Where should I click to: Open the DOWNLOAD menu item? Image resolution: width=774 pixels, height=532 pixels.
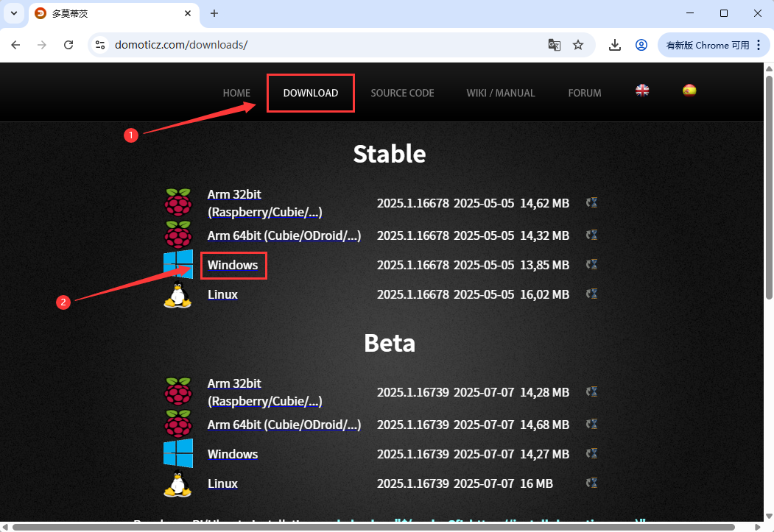tap(311, 93)
